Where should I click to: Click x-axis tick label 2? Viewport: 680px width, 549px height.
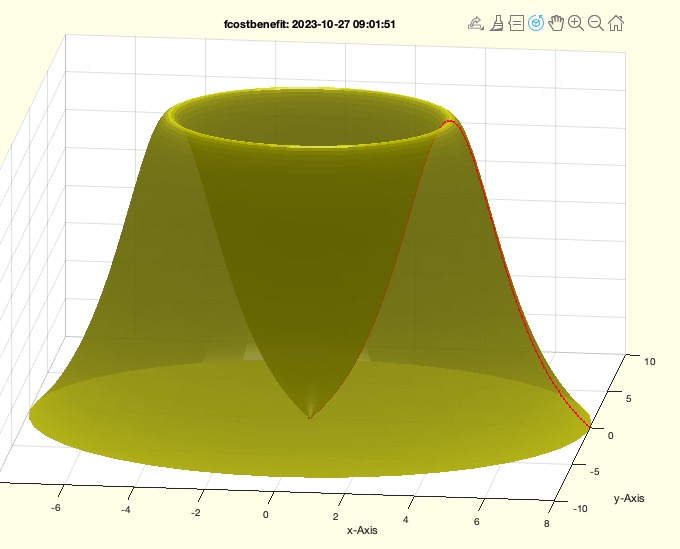coord(336,515)
